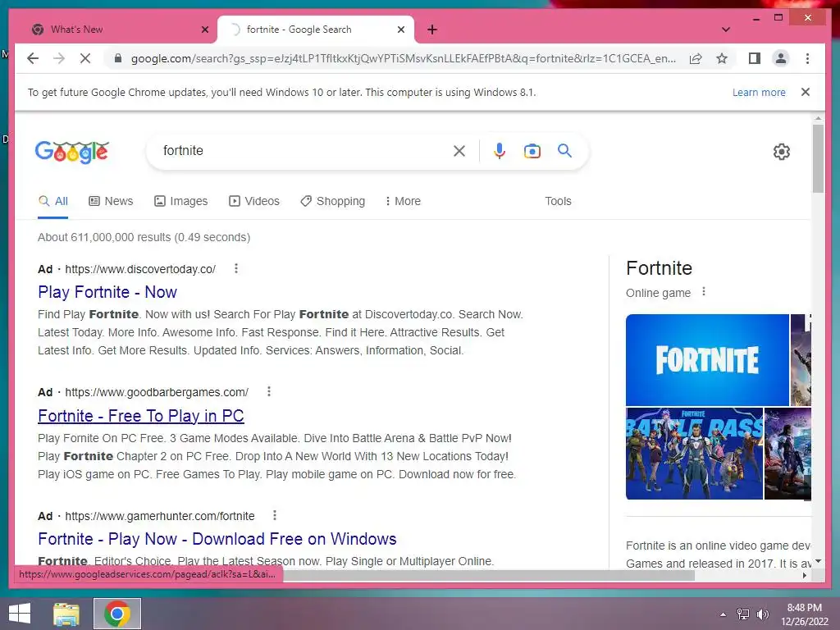Click inside the Google search box
This screenshot has width=840, height=630.
click(305, 151)
